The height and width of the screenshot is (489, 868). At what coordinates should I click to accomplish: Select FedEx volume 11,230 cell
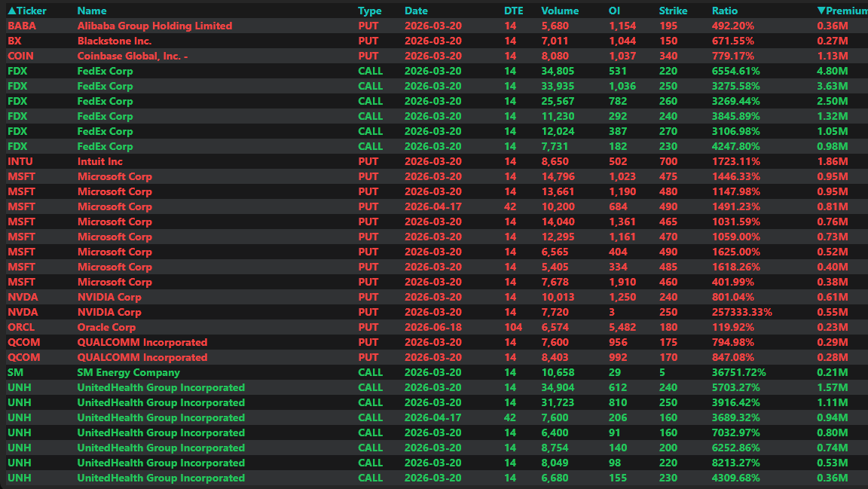click(558, 116)
